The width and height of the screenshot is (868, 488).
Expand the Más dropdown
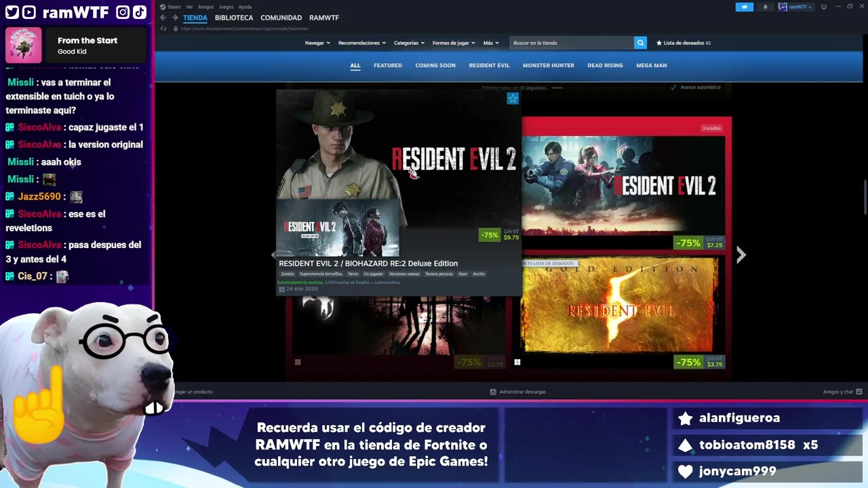coord(491,43)
